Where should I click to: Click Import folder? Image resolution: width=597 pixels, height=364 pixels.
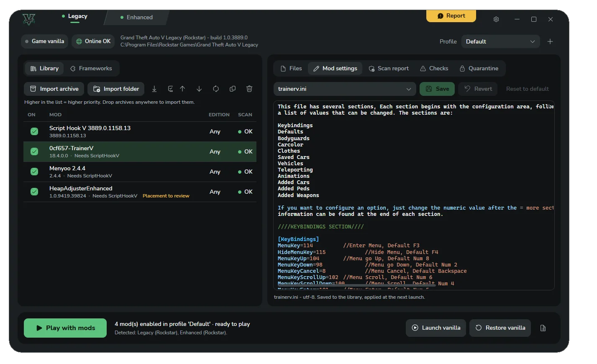point(116,89)
